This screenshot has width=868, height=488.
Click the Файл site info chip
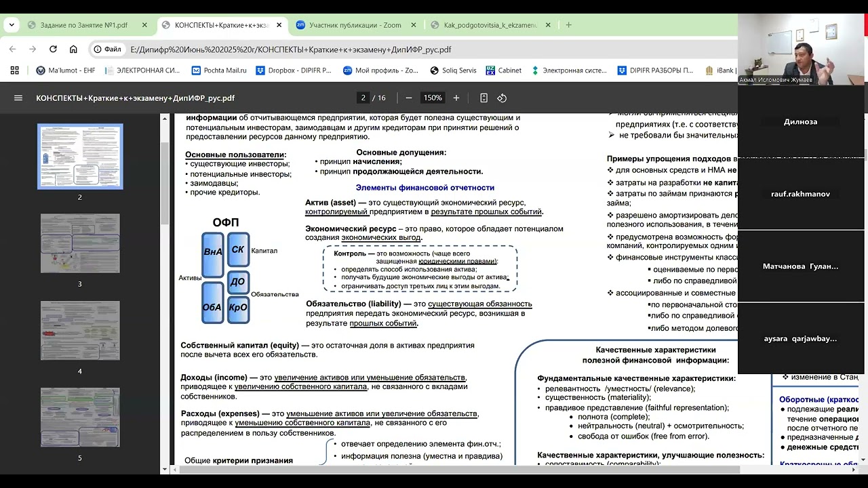click(x=108, y=49)
